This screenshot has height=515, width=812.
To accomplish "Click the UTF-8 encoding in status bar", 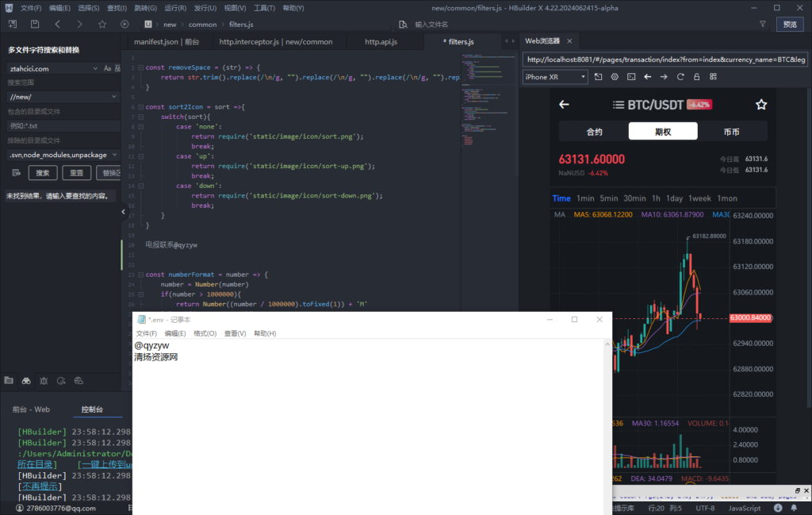I will pos(705,509).
